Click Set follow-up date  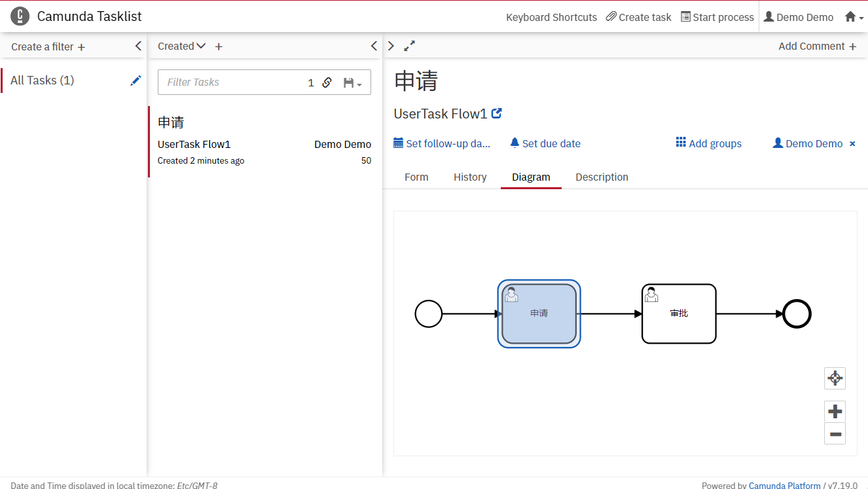(x=441, y=143)
